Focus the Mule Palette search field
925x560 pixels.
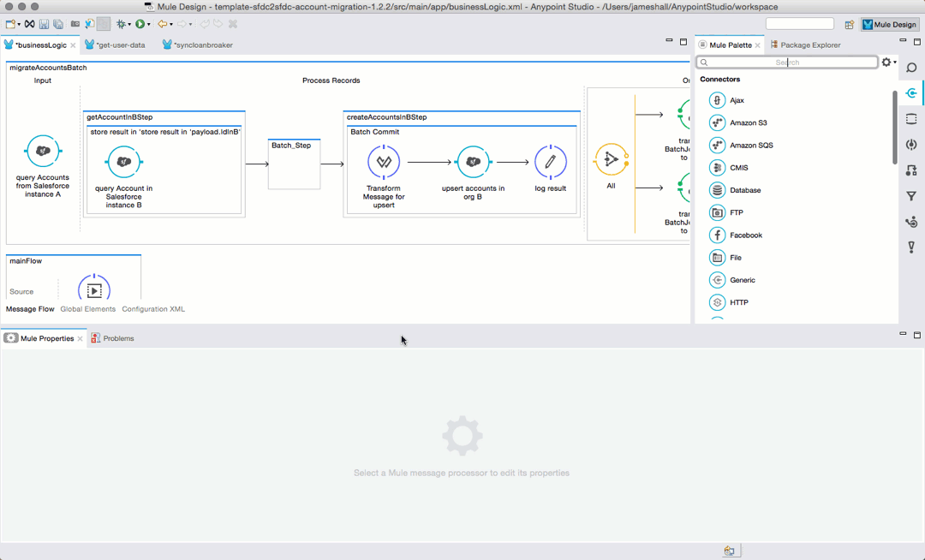pos(787,63)
